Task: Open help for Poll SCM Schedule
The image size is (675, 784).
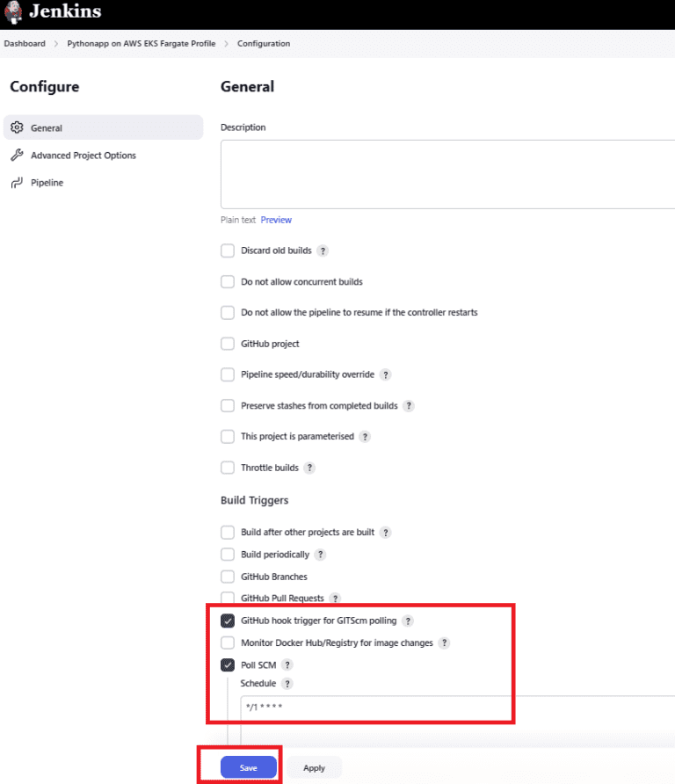Action: (x=287, y=684)
